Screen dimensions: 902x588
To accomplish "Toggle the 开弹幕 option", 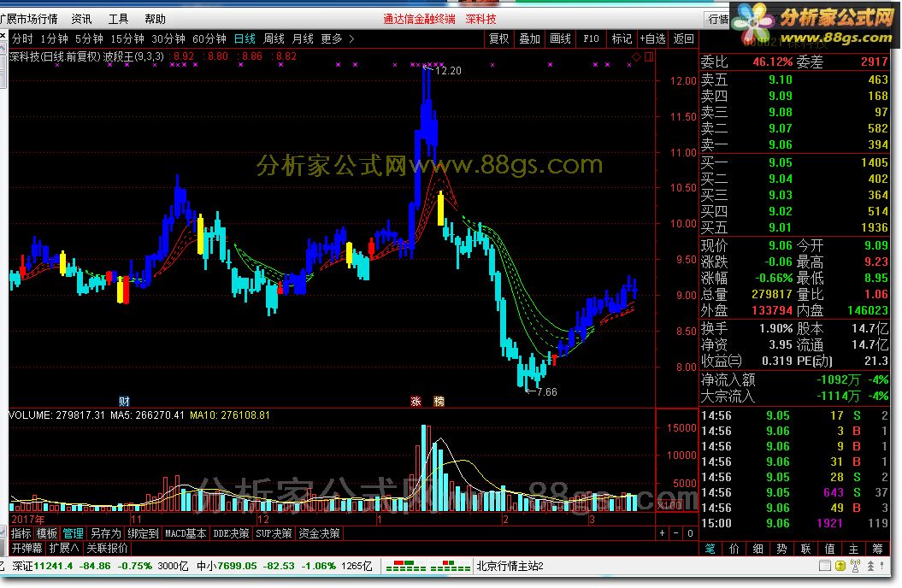I will click(27, 549).
